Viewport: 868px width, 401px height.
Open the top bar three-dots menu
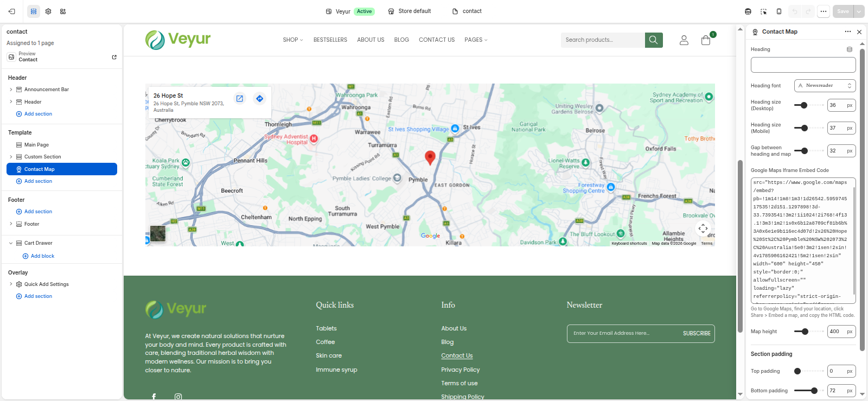click(824, 11)
